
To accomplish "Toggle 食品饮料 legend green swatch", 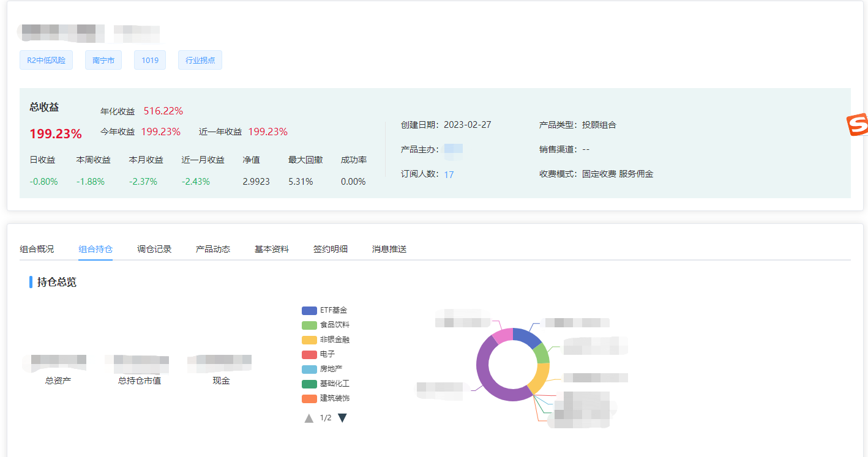I will [x=309, y=325].
